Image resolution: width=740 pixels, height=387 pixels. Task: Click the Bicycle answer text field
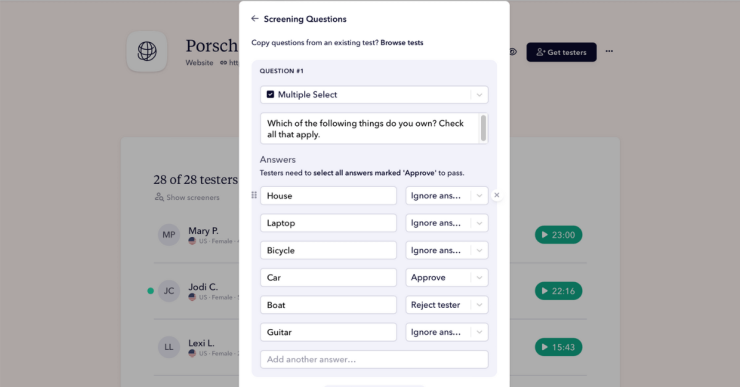coord(328,250)
